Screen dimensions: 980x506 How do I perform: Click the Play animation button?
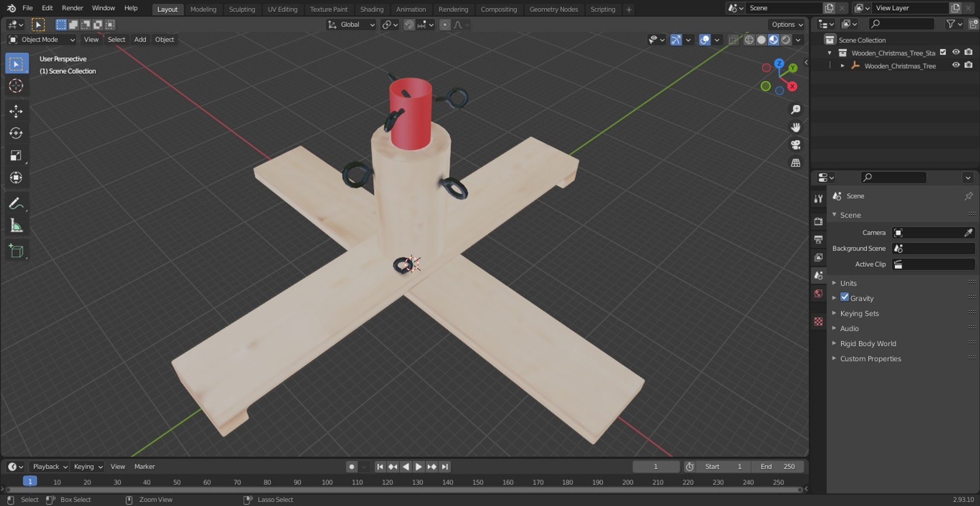[419, 467]
